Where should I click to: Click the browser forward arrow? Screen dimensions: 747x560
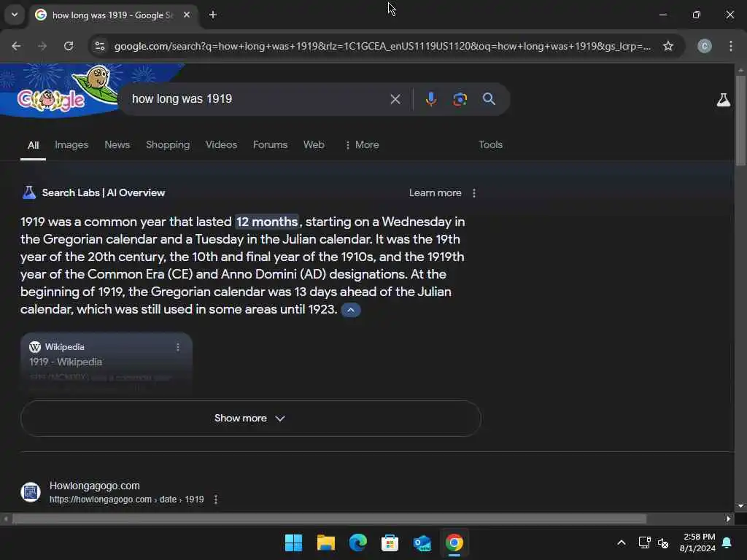click(x=42, y=46)
